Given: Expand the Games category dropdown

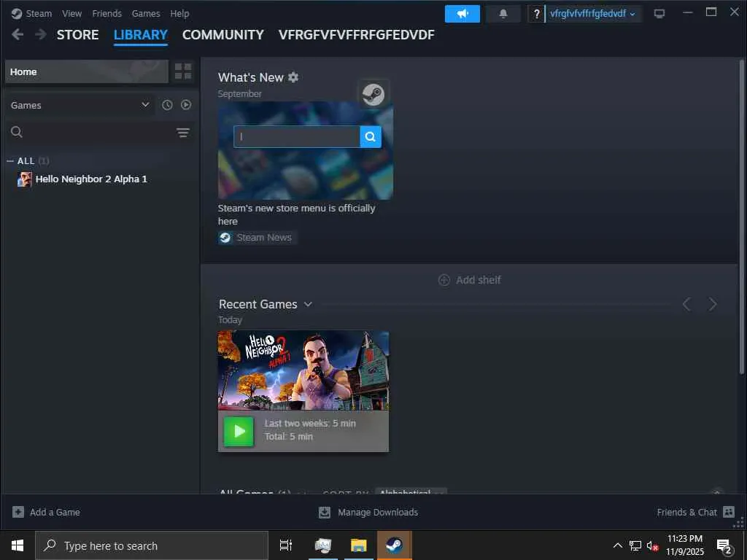Looking at the screenshot, I should click(x=79, y=105).
